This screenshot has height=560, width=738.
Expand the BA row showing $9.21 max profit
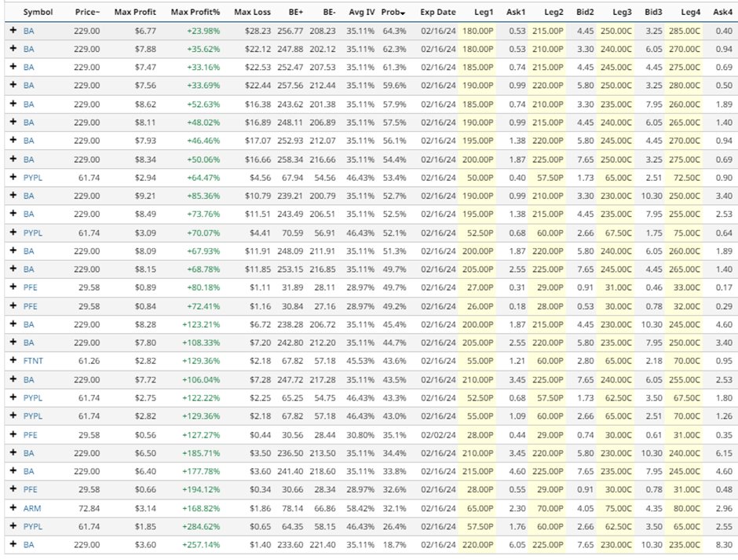tap(13, 195)
